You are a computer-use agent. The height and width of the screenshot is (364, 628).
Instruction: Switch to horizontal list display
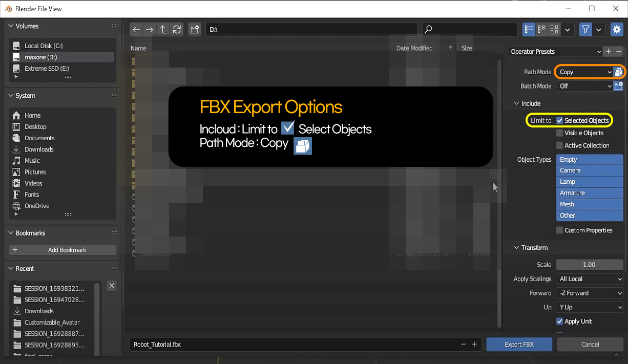point(541,30)
